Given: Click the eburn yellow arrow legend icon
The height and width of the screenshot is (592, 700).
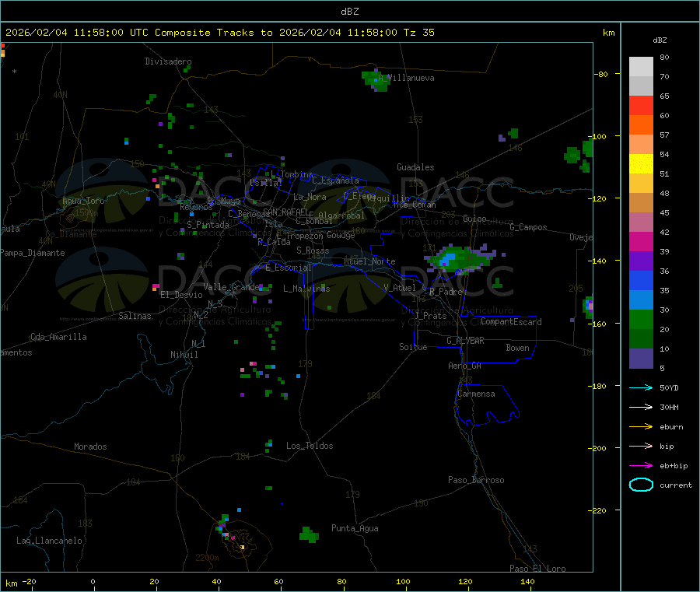Looking at the screenshot, I should pyautogui.click(x=641, y=426).
